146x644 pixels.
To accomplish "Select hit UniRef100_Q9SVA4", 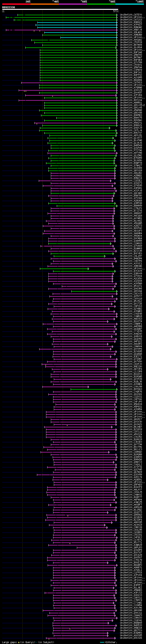I will coord(131,291).
